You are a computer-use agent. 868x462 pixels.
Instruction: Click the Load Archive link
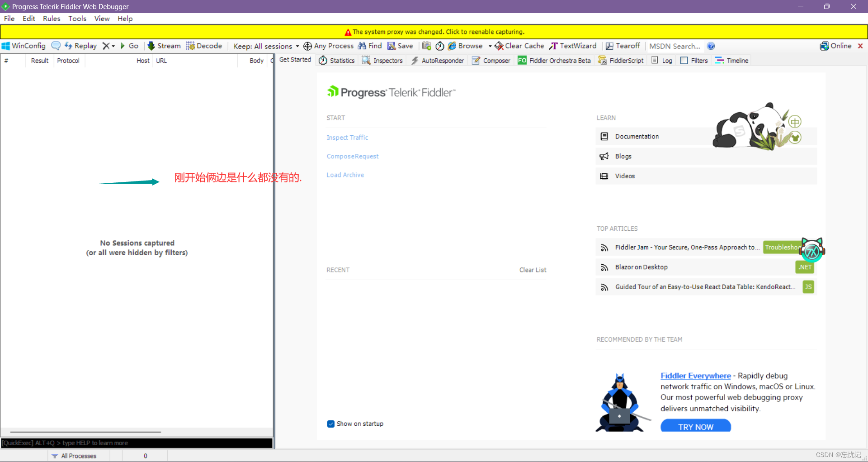(345, 175)
